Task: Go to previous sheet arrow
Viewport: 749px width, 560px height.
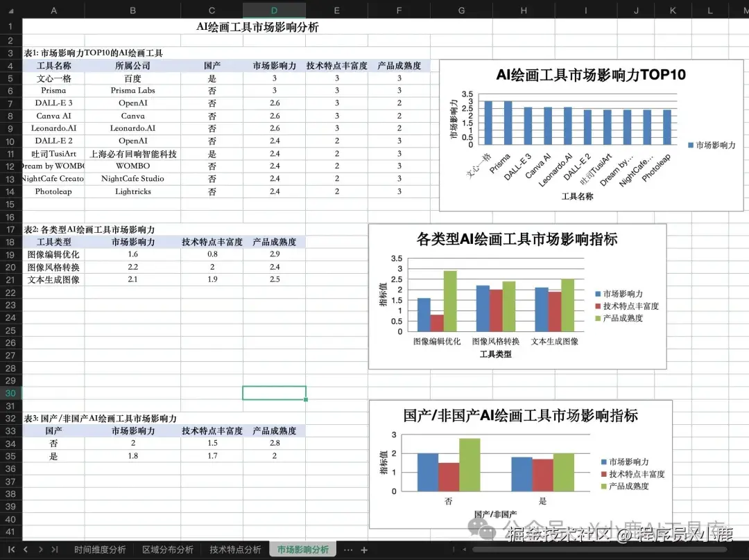Action: tap(26, 550)
